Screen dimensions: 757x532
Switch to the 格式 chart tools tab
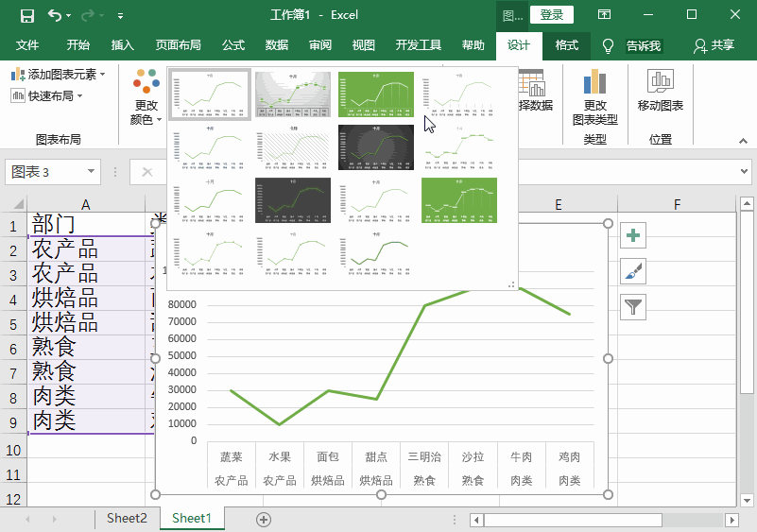point(566,45)
